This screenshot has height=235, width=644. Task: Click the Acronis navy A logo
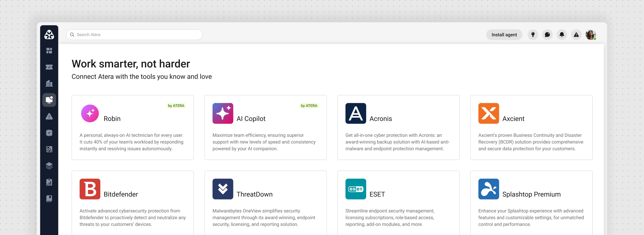[x=356, y=113]
